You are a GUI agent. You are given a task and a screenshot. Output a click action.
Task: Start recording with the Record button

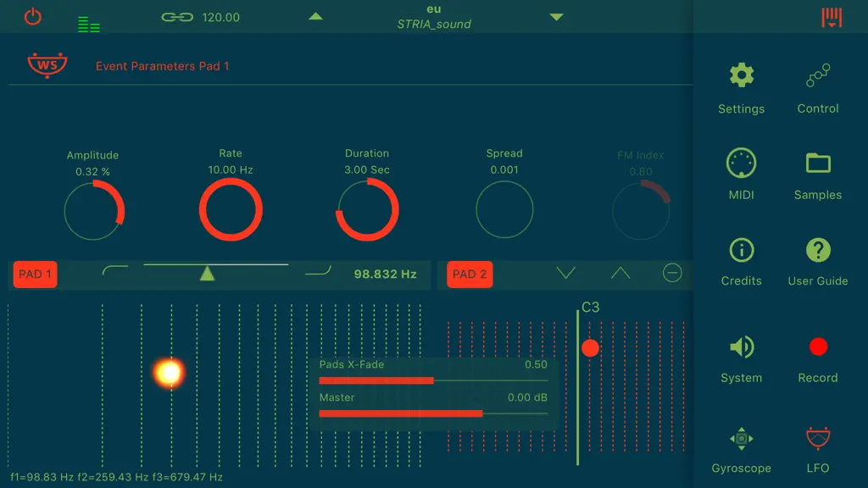[818, 347]
